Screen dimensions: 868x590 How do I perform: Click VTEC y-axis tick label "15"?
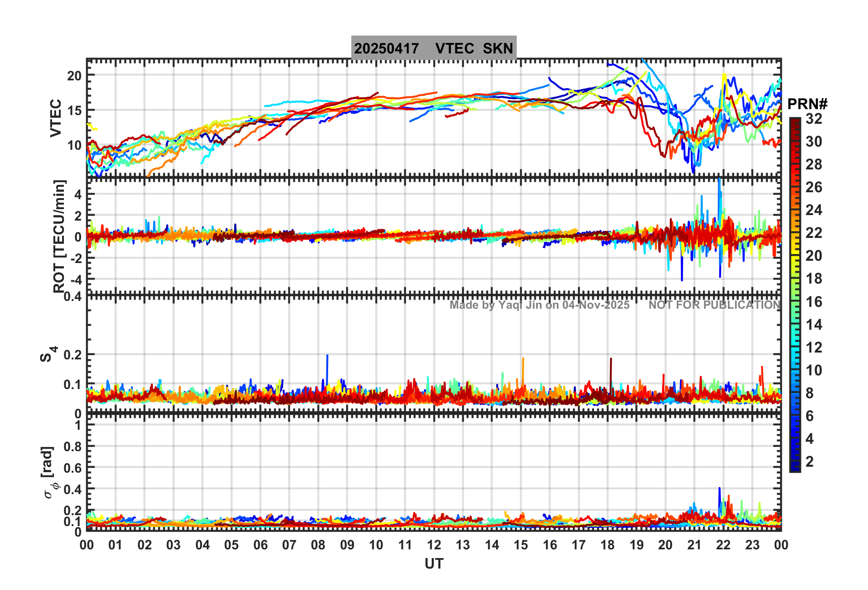(75, 111)
